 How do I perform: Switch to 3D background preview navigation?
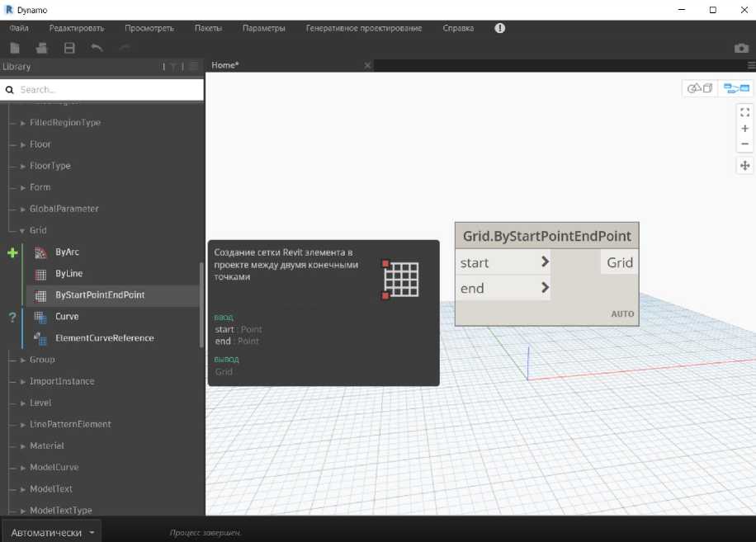coord(700,88)
